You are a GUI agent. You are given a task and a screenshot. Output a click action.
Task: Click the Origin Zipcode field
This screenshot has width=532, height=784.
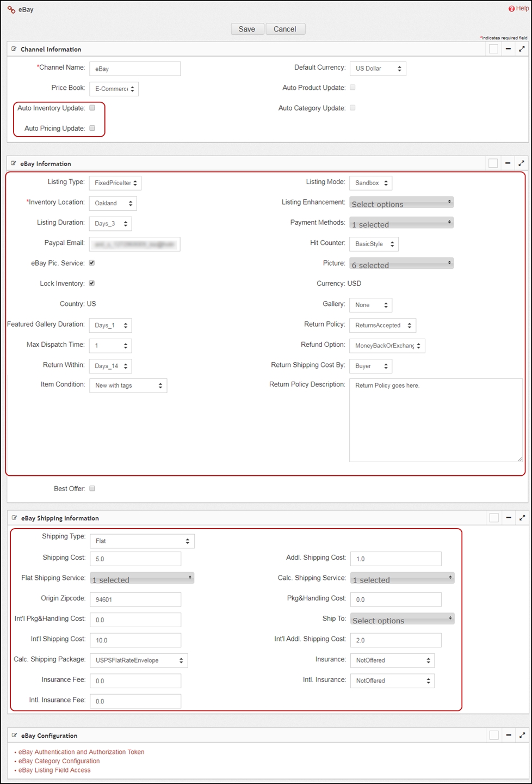(135, 599)
